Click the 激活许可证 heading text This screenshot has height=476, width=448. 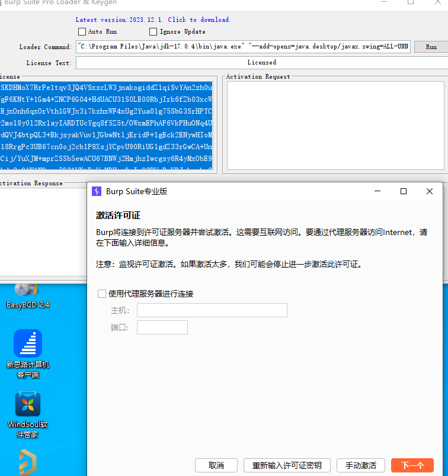[x=119, y=216]
